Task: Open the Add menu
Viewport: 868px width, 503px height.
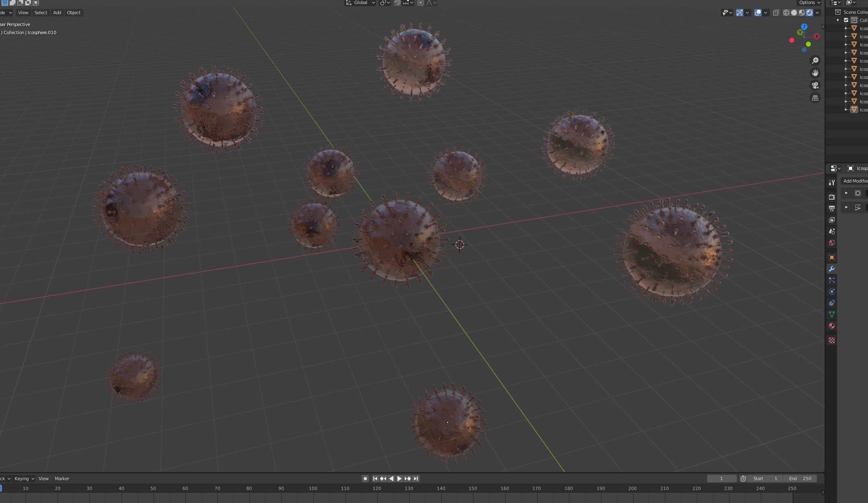Action: click(x=57, y=13)
